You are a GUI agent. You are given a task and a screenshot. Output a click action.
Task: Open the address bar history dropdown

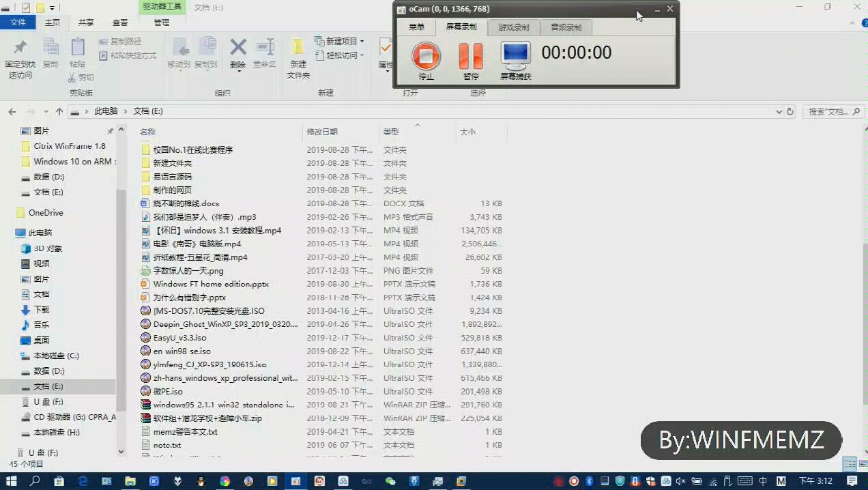click(x=778, y=111)
